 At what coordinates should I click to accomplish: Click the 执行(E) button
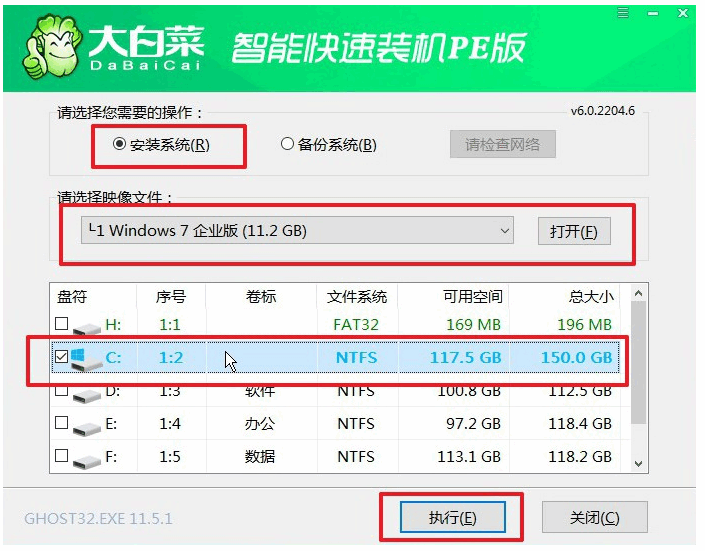tap(452, 517)
